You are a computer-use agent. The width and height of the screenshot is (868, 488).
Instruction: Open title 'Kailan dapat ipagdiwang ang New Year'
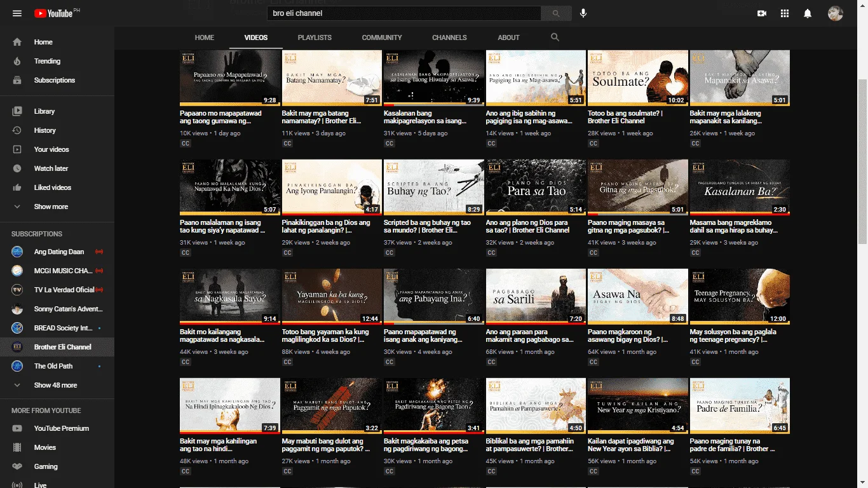[x=631, y=445]
